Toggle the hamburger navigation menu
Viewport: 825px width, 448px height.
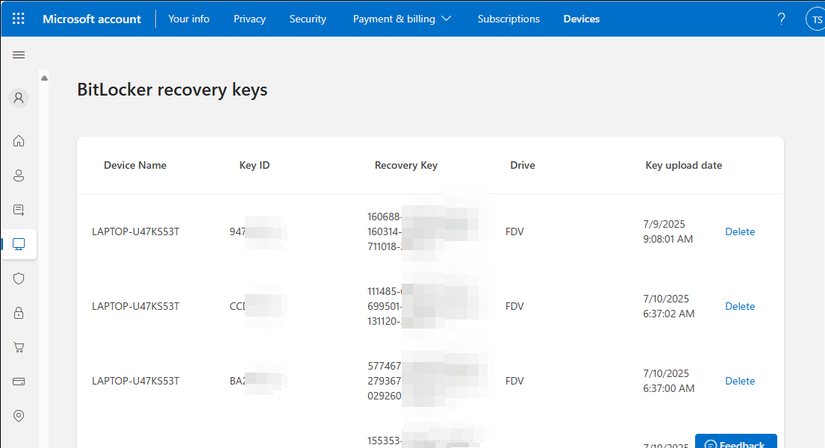click(18, 54)
